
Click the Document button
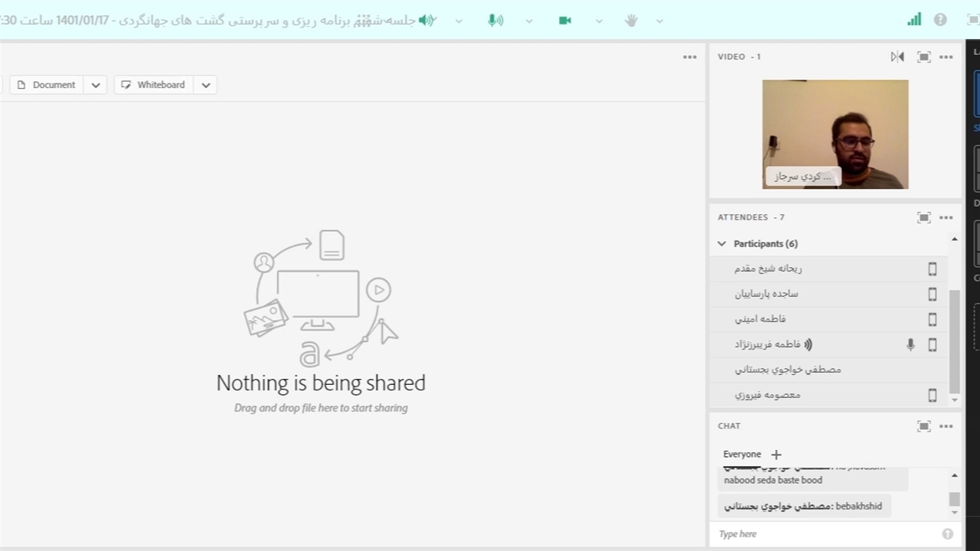(x=47, y=85)
